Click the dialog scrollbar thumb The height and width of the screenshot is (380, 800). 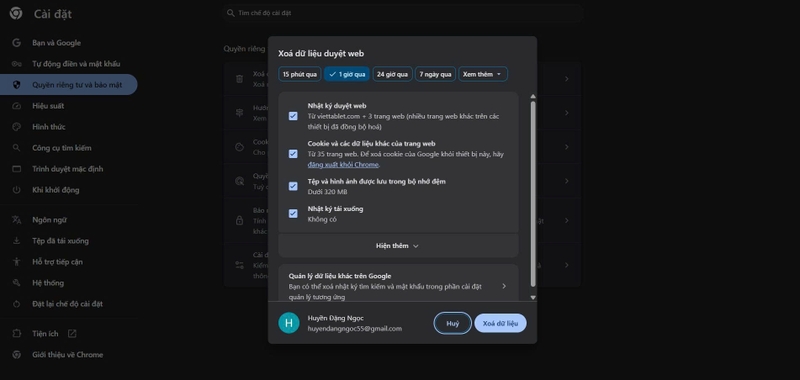point(533,194)
